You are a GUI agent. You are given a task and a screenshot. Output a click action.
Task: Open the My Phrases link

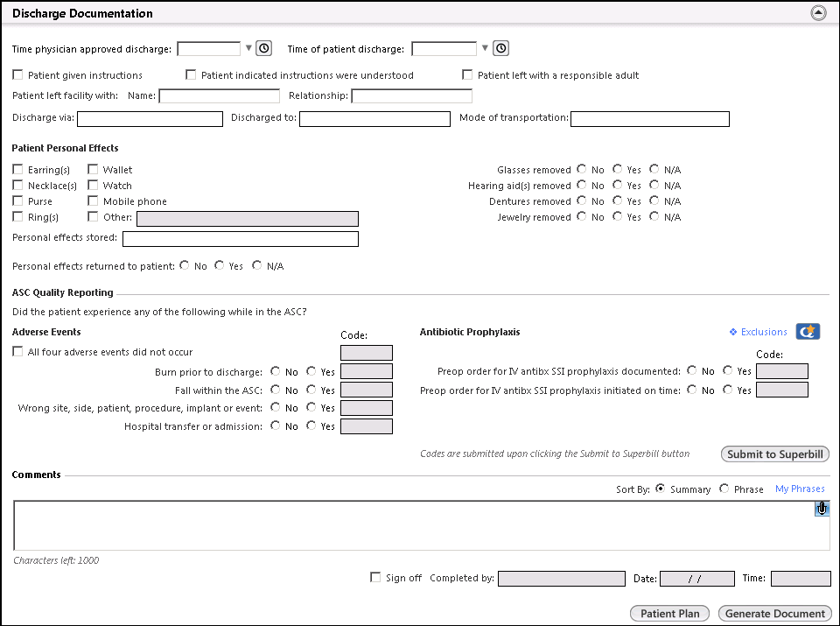(800, 489)
